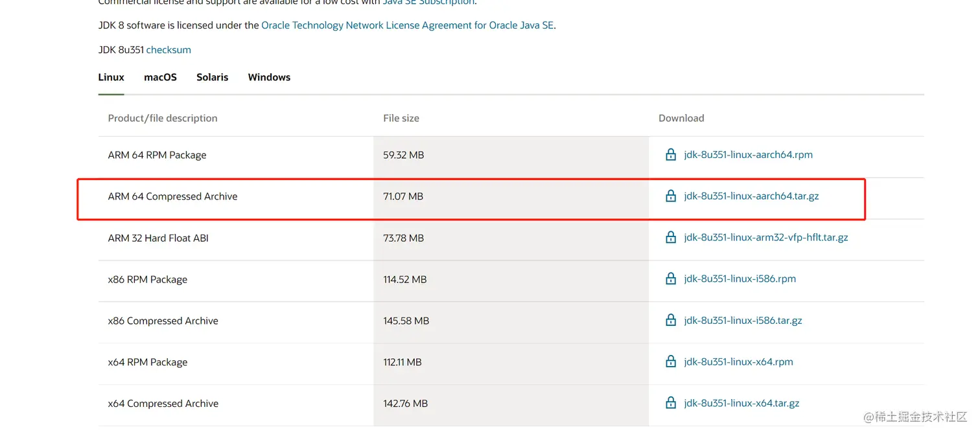Switch to the Linux tab
Image resolution: width=980 pixels, height=436 pixels.
click(x=111, y=77)
